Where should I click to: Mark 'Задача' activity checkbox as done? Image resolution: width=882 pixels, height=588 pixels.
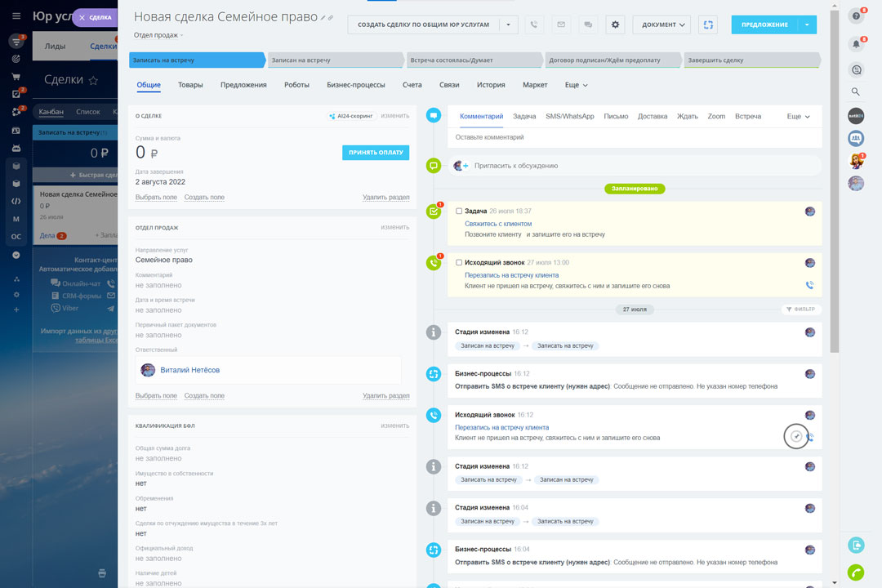[x=459, y=211]
